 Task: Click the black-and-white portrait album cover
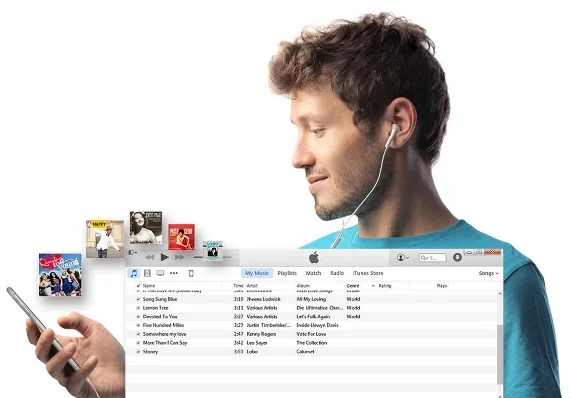(x=146, y=228)
